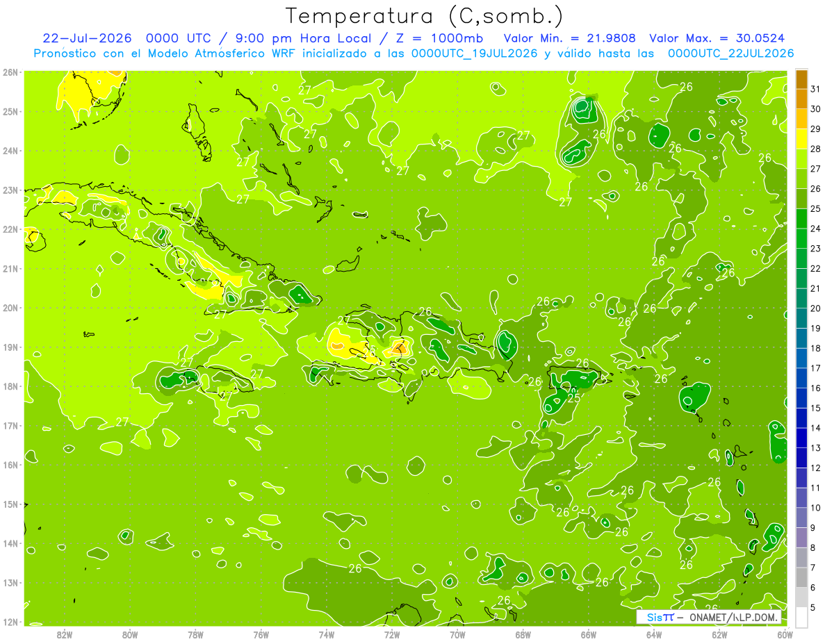Viewport: 834px width, 644px height.
Task: Click the latitude label "25N"
Action: tap(10, 111)
